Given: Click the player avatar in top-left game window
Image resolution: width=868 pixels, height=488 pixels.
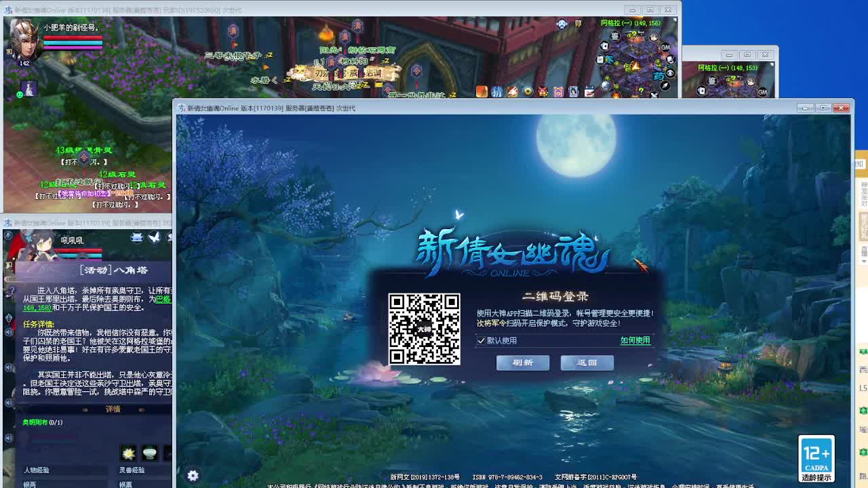Looking at the screenshot, I should [24, 41].
